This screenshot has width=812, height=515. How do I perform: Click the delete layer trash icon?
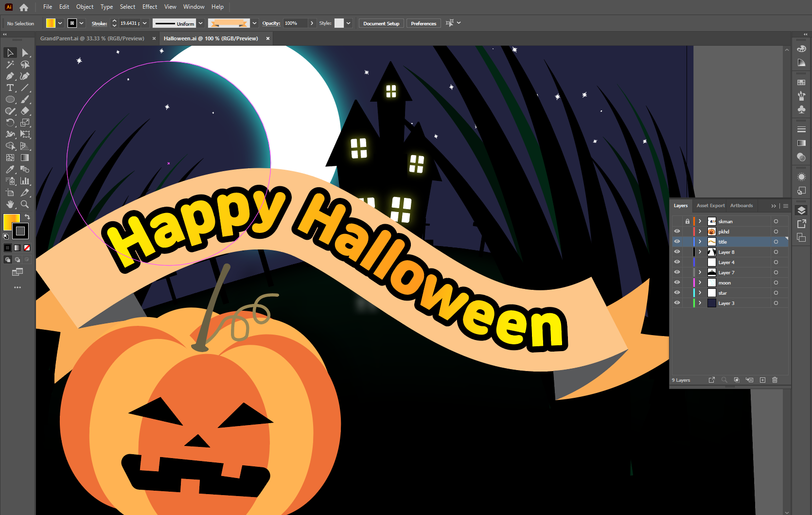tap(775, 380)
